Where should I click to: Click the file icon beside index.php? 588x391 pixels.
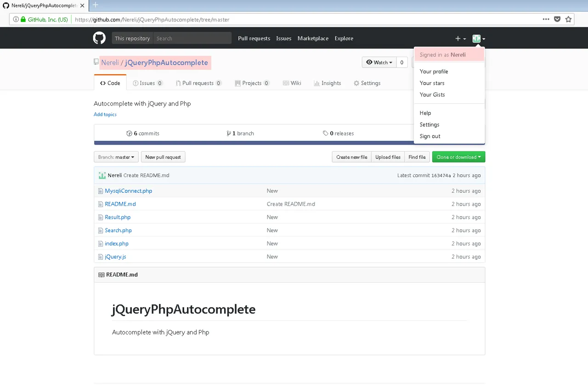tap(101, 244)
